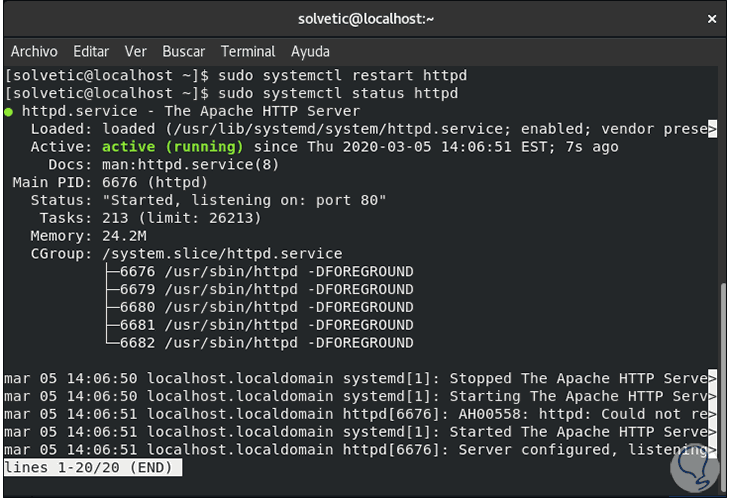
Task: Open the Buscar menu
Action: [x=183, y=51]
